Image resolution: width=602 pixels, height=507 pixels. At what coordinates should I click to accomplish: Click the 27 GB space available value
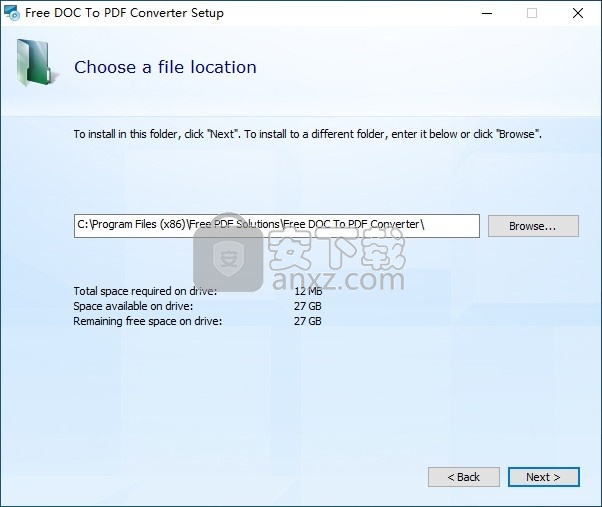coord(307,306)
